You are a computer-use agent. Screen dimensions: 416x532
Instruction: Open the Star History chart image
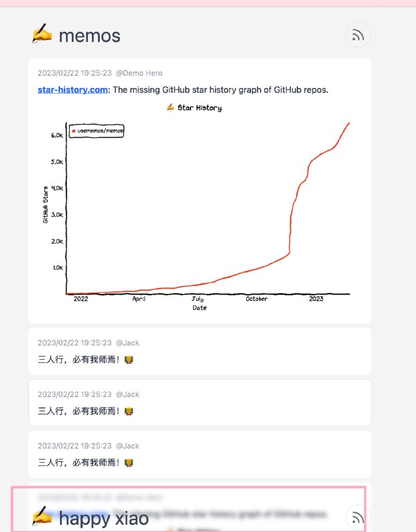200,206
